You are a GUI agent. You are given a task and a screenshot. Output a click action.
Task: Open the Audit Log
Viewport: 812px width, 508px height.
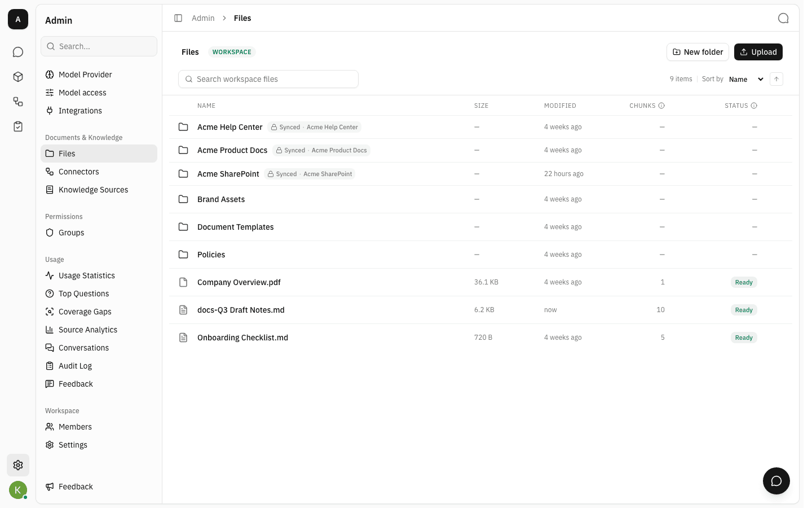point(99,366)
